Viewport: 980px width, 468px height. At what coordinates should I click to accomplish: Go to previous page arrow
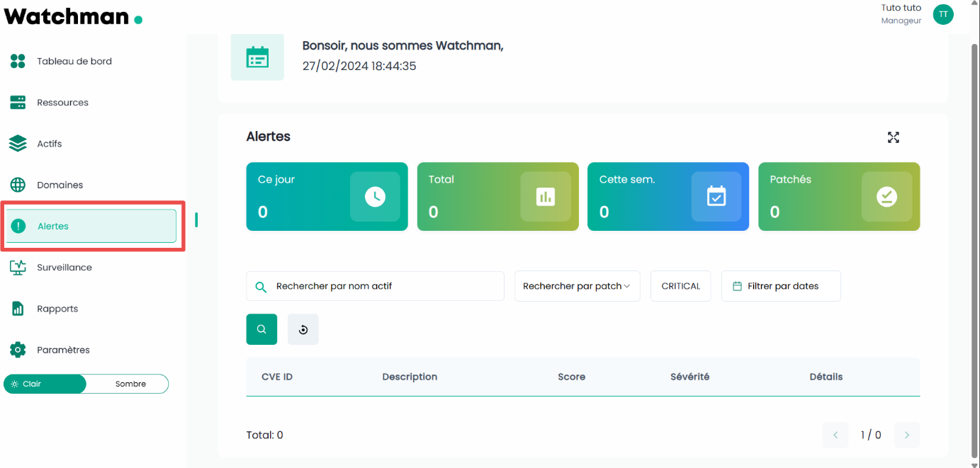click(x=835, y=435)
